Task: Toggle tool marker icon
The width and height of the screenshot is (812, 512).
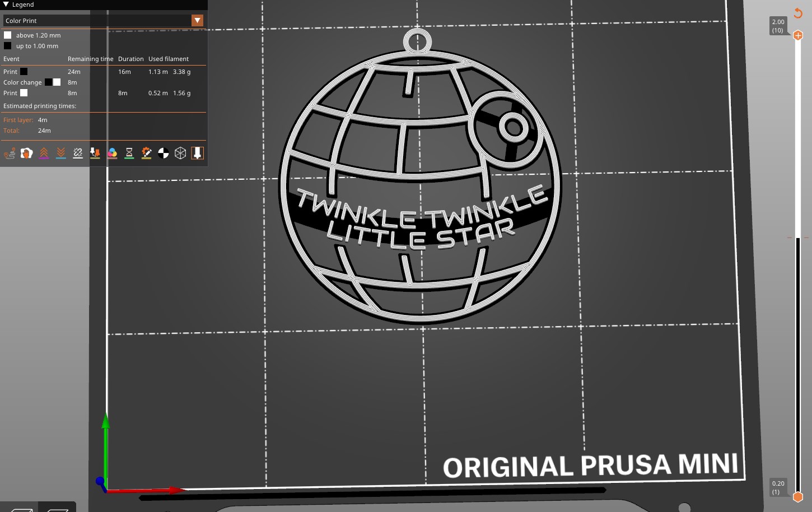Action: pos(198,153)
